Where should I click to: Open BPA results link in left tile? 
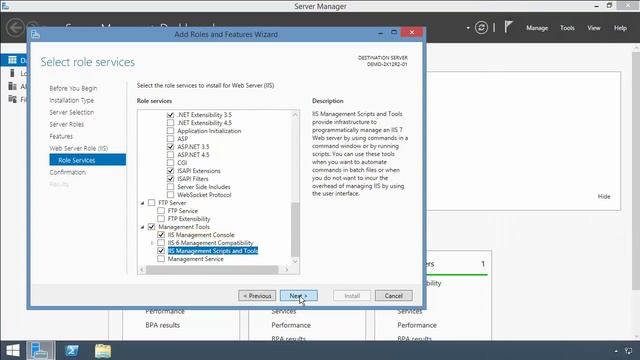[x=162, y=325]
